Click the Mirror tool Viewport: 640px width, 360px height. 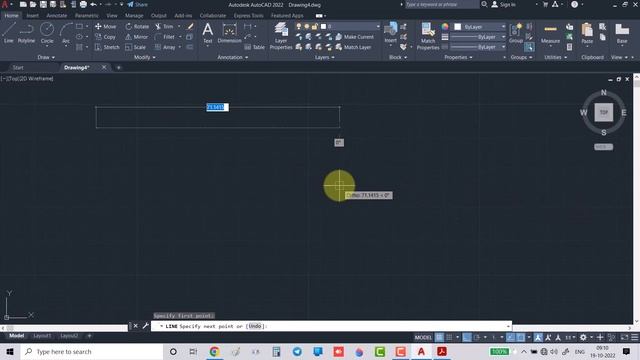coord(136,37)
